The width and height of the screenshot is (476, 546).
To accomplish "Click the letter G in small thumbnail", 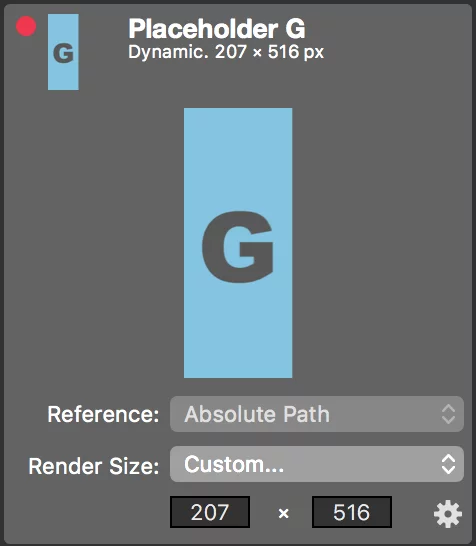I will point(63,53).
